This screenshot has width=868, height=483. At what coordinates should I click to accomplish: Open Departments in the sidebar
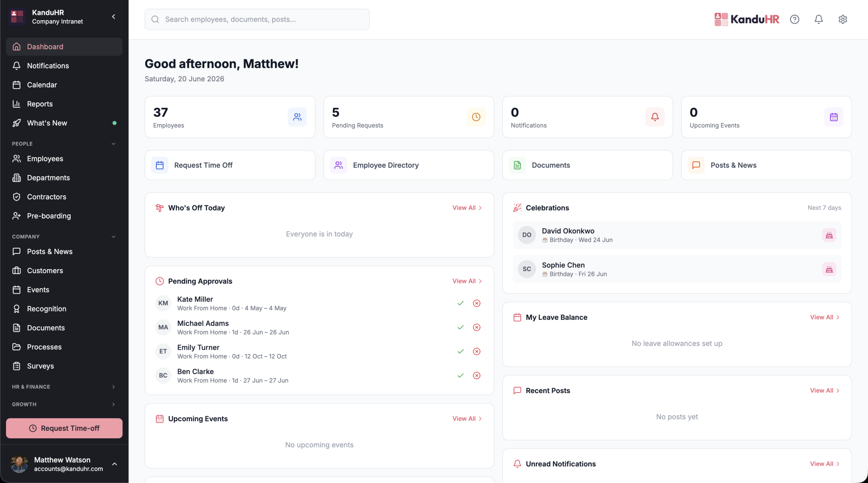pyautogui.click(x=64, y=178)
